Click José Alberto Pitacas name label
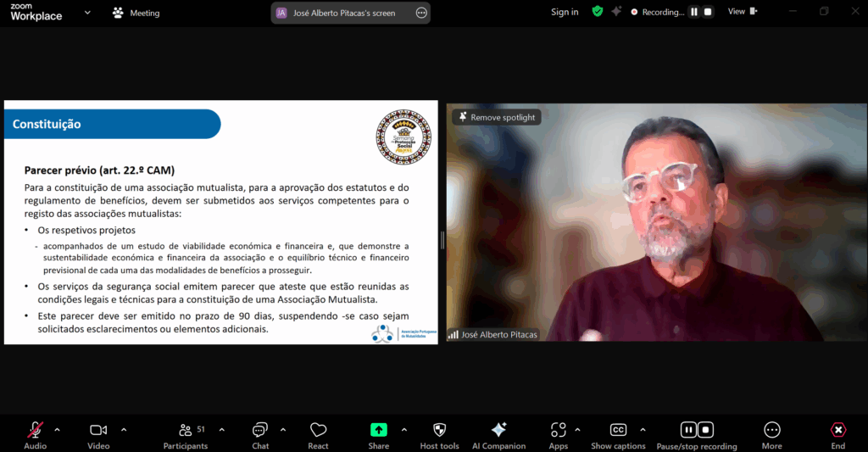The image size is (868, 452). [498, 335]
